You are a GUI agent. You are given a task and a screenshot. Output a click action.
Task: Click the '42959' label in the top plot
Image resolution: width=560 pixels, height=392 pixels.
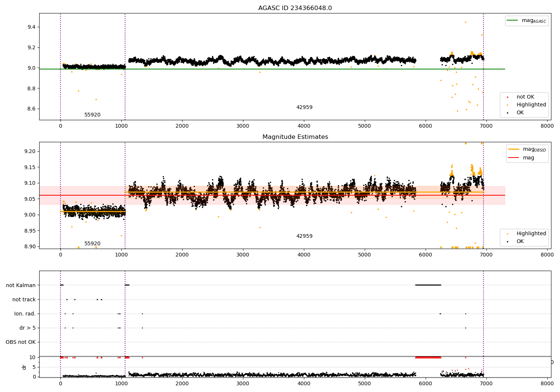pyautogui.click(x=304, y=108)
